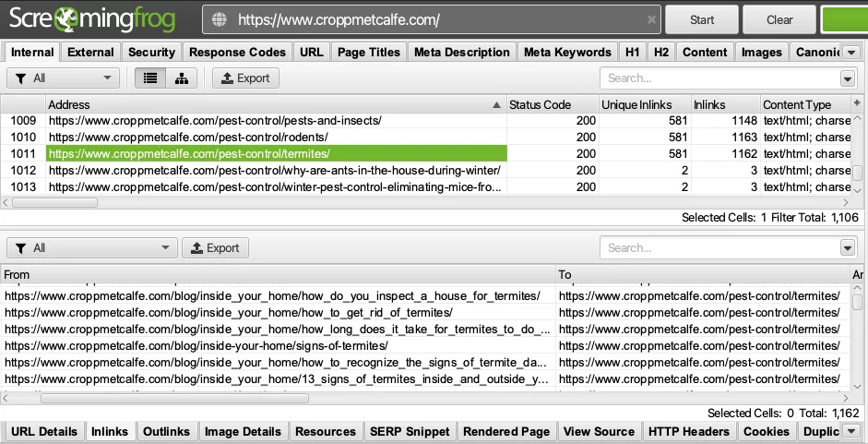Switch to list view icon
Image resolution: width=868 pixels, height=444 pixels.
[150, 78]
